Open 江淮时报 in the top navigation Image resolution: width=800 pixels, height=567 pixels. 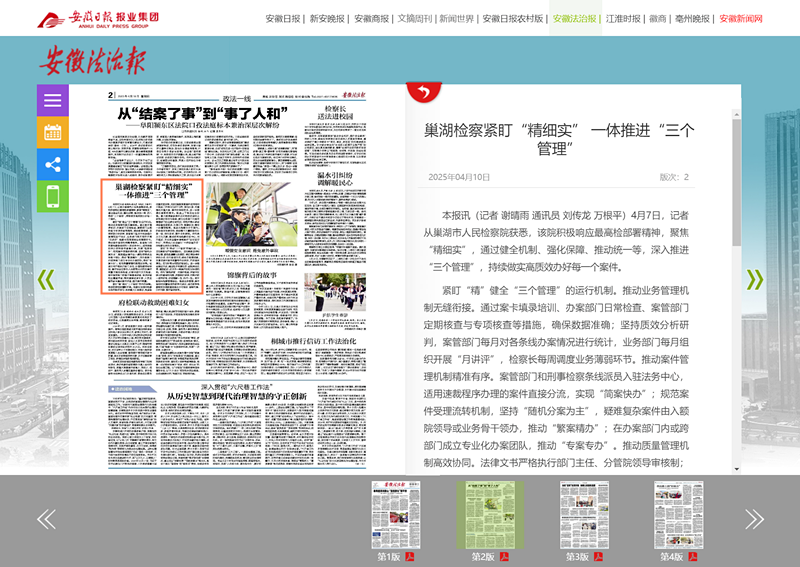click(623, 19)
